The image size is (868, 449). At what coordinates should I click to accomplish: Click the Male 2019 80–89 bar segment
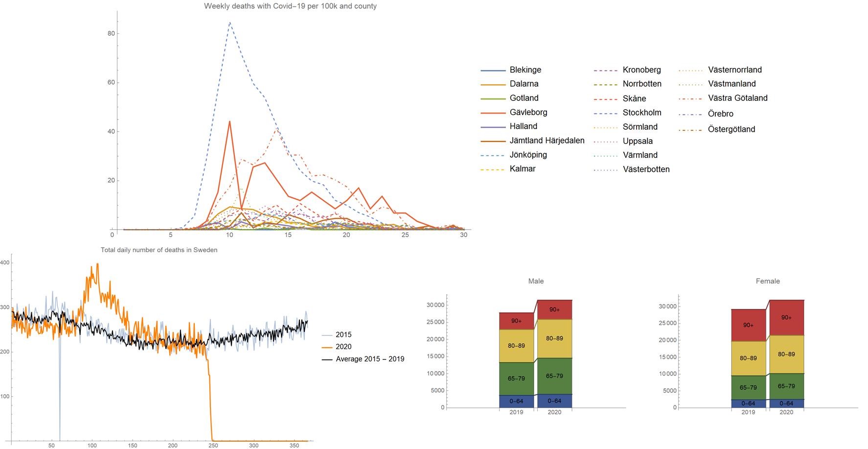pos(516,346)
